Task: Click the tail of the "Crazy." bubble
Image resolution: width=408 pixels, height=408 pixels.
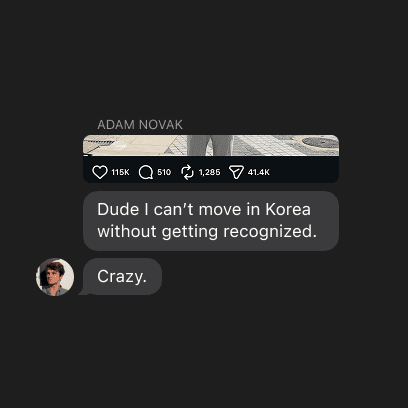Action: (x=83, y=291)
